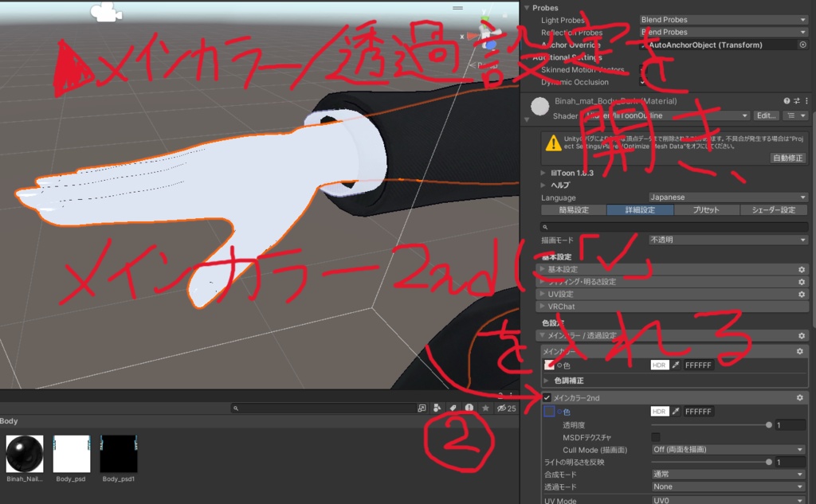Switch to the 簡易設定 tab
The height and width of the screenshot is (504, 816).
pos(574,209)
